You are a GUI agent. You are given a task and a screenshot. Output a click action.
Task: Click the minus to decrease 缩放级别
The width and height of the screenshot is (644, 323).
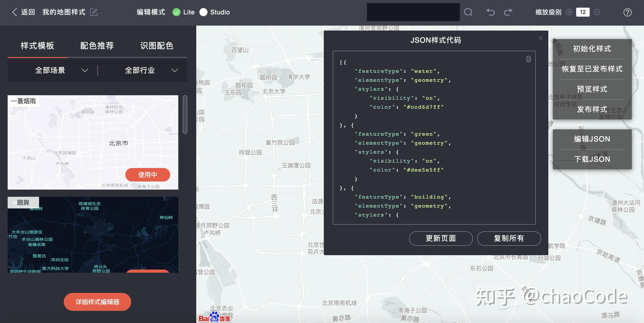[x=597, y=12]
